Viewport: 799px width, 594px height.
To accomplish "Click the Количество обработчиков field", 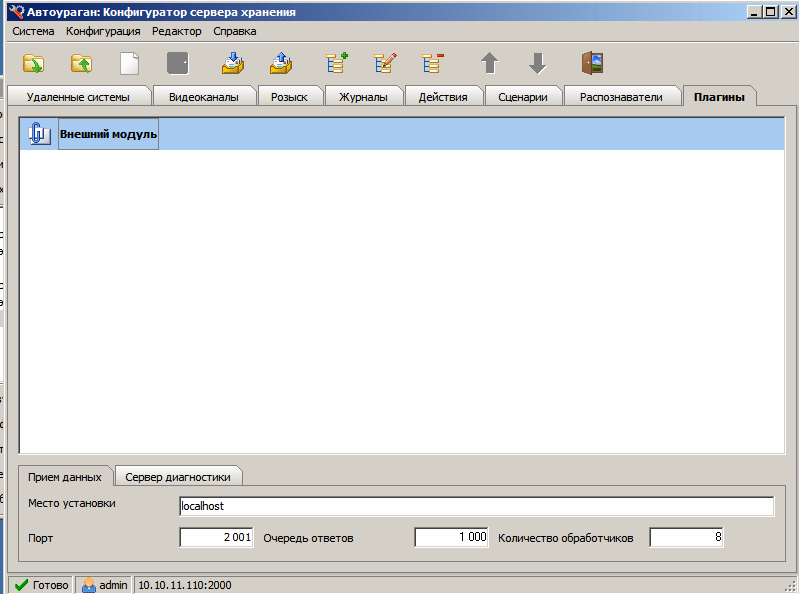I will click(686, 538).
